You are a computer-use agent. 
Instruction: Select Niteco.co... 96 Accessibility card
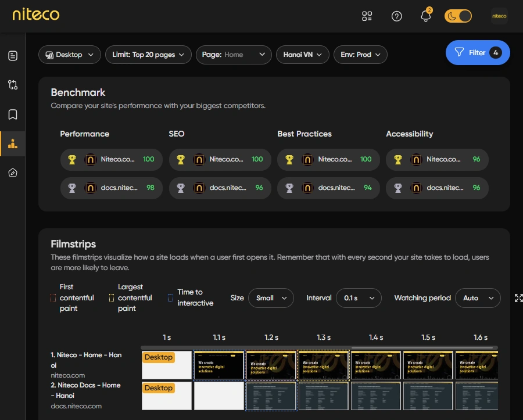437,159
